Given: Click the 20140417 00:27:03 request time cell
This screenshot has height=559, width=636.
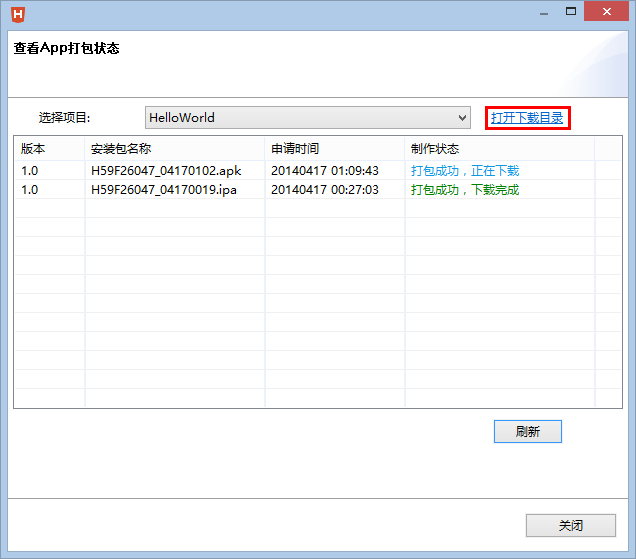Looking at the screenshot, I should coord(324,190).
